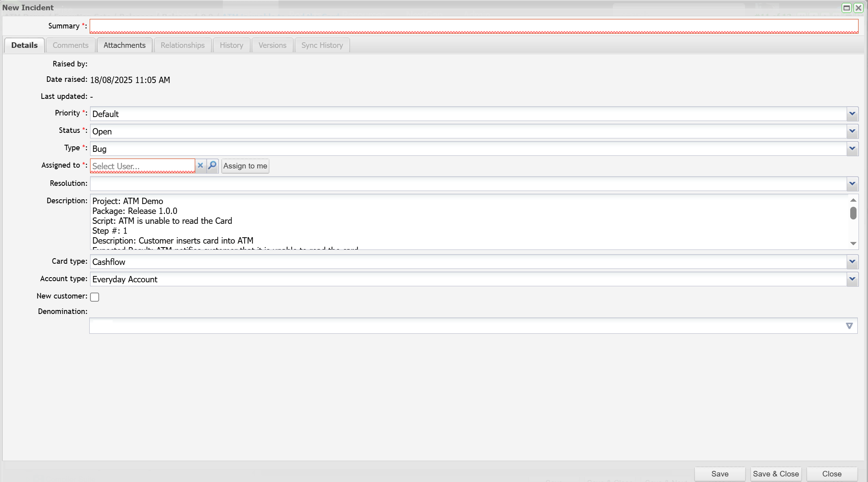The width and height of the screenshot is (868, 482).
Task: Clear the assigned user with X icon
Action: point(200,166)
